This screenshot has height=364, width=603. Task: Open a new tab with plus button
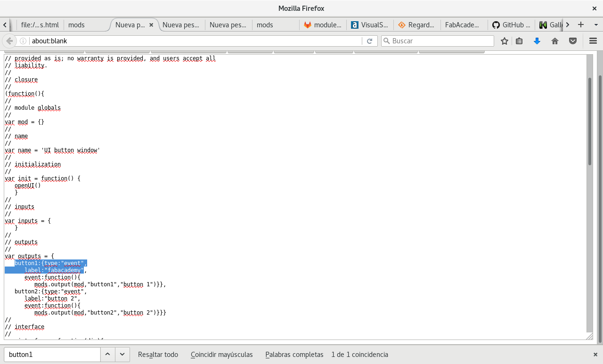[x=581, y=24]
